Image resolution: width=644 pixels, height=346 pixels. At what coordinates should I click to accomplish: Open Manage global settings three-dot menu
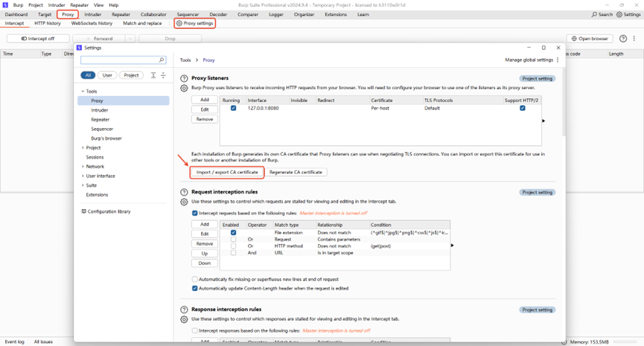pos(558,60)
